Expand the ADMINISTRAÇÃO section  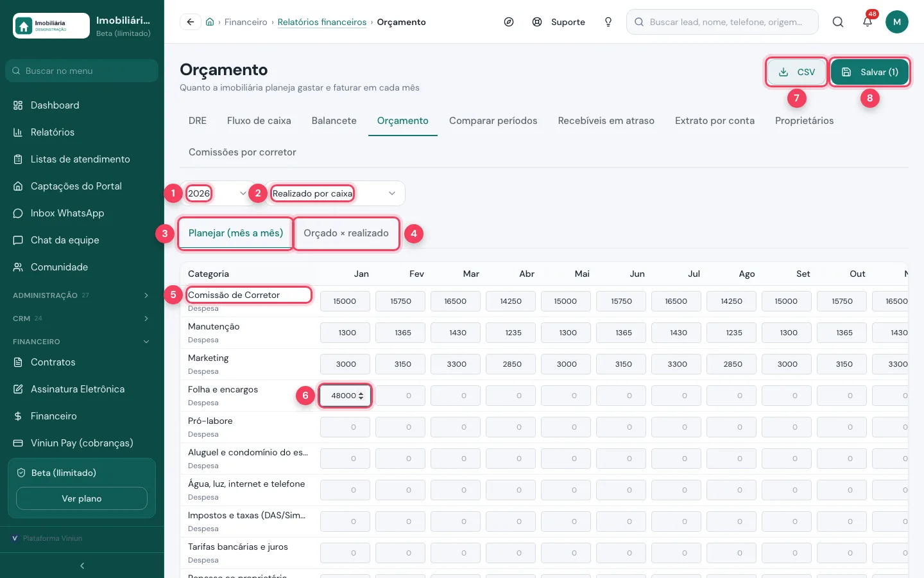click(x=82, y=295)
